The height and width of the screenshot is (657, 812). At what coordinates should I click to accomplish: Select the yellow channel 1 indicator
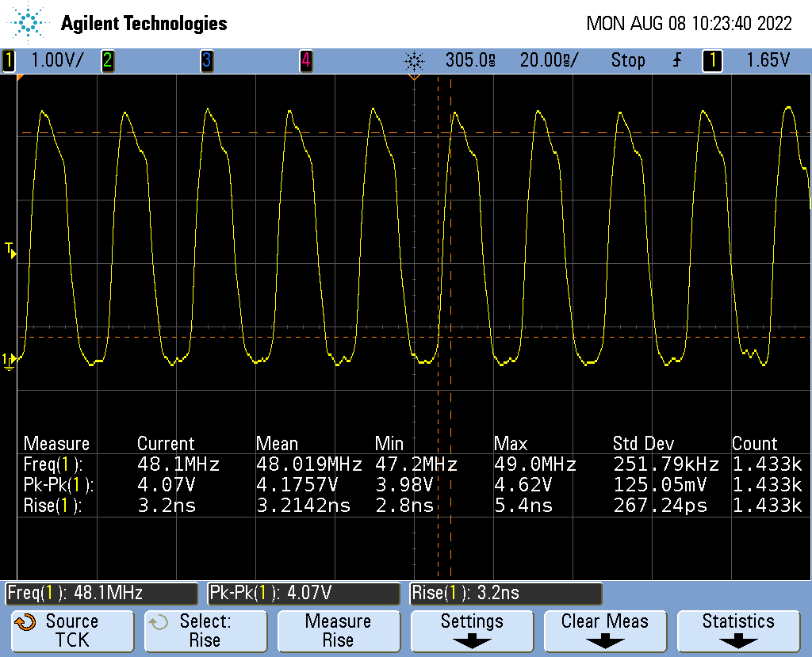(9, 60)
